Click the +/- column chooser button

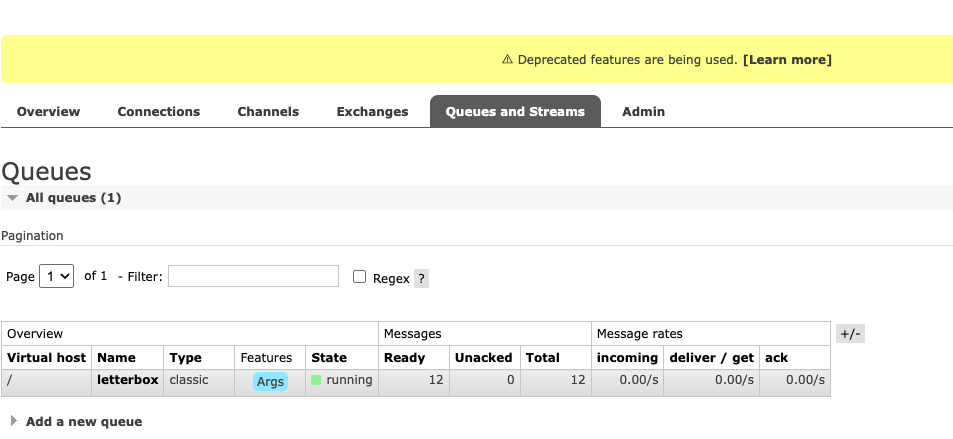[850, 334]
